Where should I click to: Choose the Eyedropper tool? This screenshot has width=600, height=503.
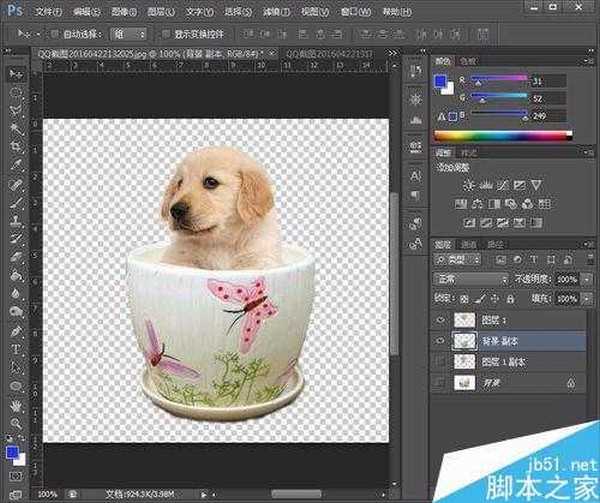point(16,165)
